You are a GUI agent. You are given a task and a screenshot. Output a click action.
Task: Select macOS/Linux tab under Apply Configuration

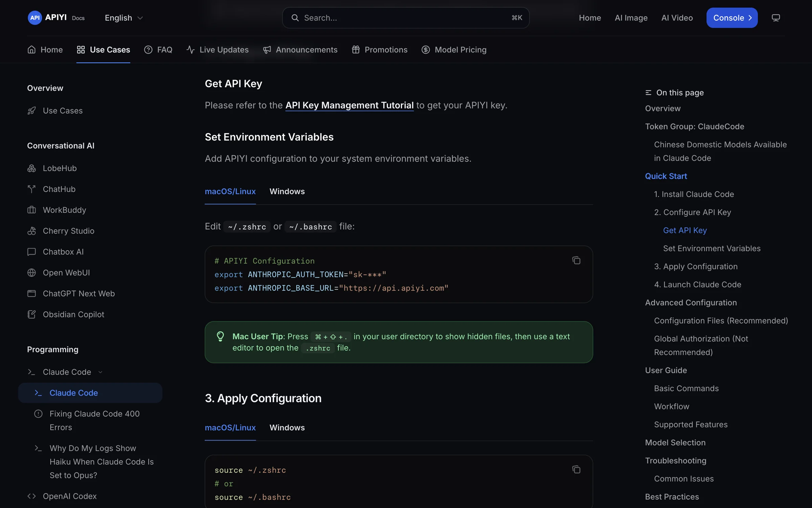coord(230,427)
